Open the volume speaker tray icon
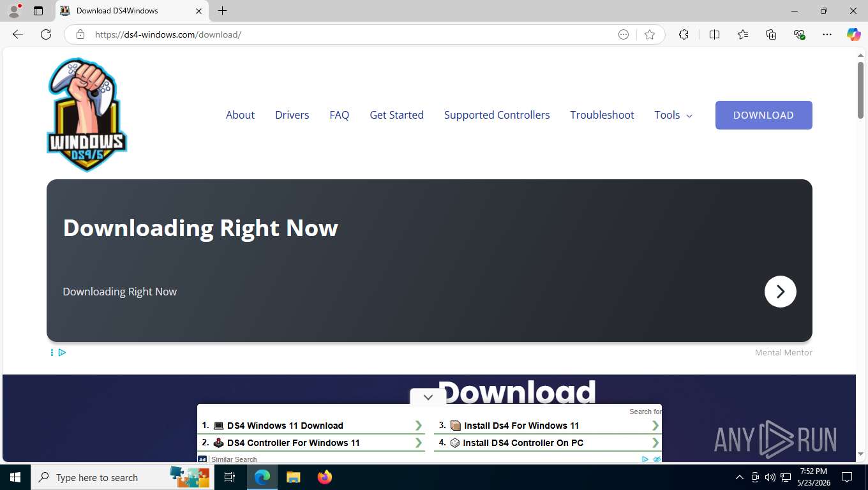 point(770,477)
